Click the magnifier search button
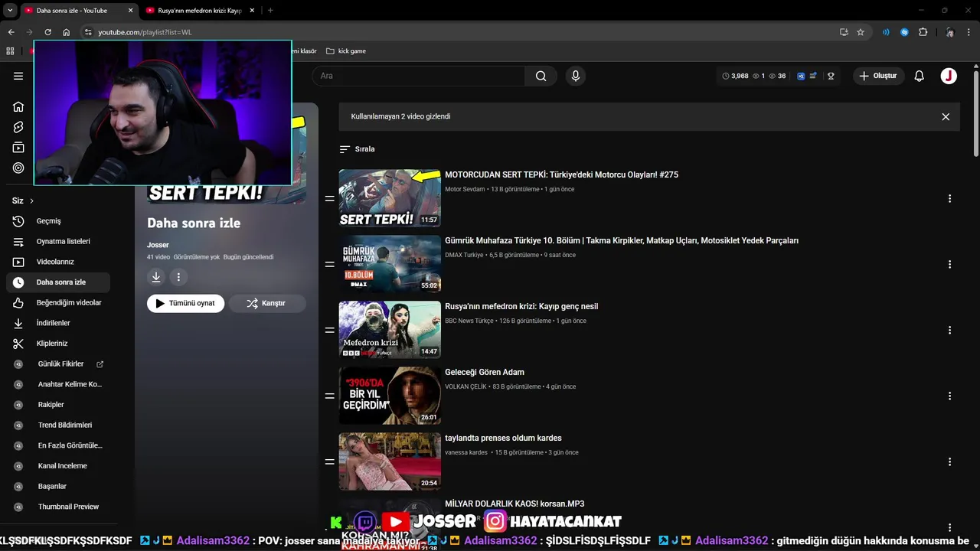The height and width of the screenshot is (551, 980). (541, 76)
